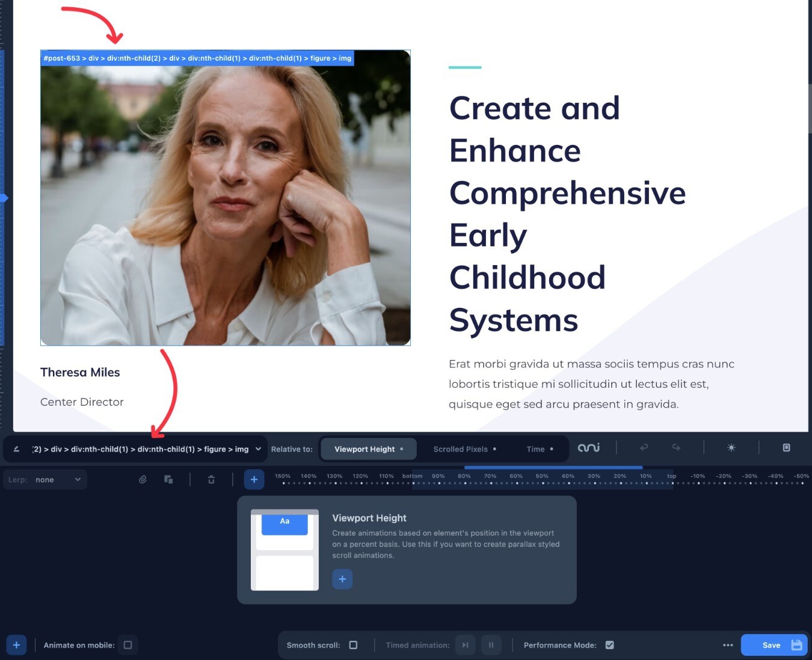Toggle the light mode sun icon

click(731, 448)
